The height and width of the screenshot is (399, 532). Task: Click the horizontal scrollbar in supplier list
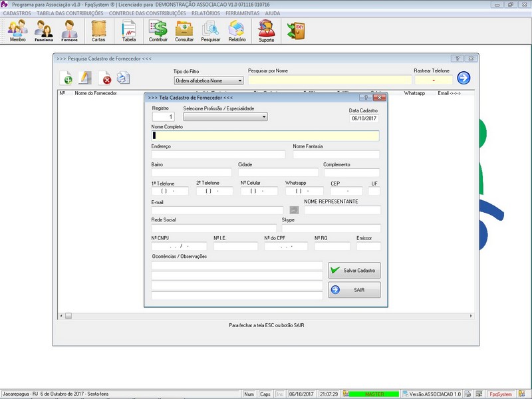[266, 316]
